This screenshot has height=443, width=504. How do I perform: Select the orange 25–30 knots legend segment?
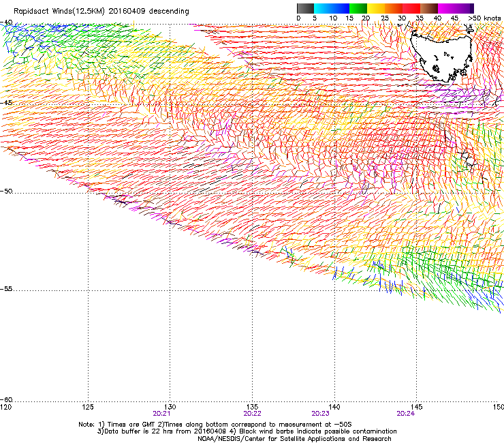point(394,8)
